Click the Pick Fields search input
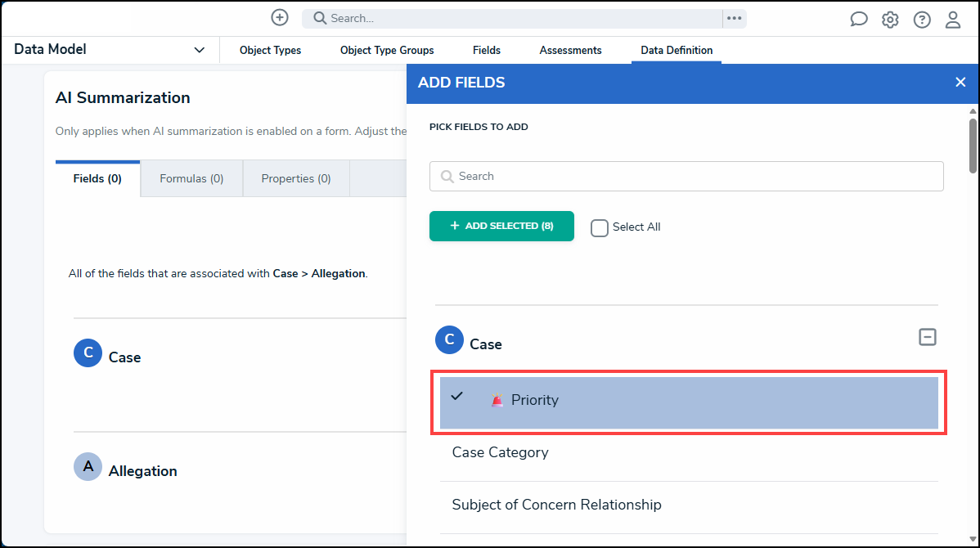 click(x=686, y=176)
